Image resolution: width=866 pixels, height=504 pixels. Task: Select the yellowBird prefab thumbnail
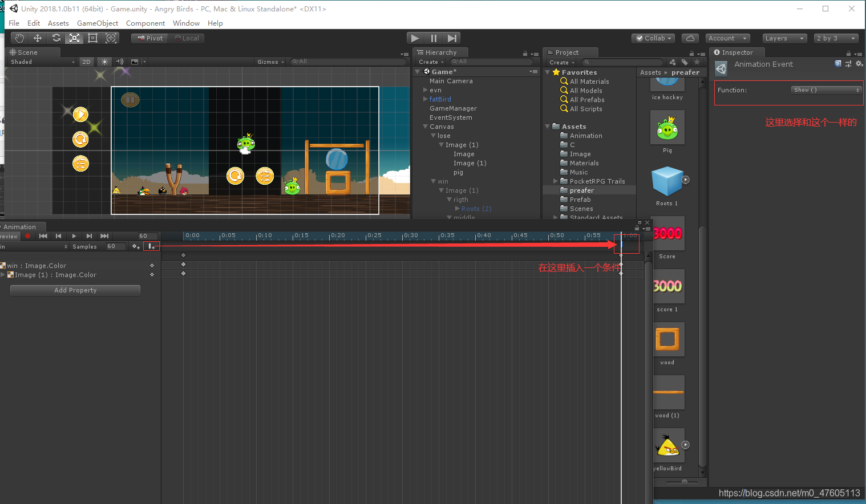tap(669, 446)
